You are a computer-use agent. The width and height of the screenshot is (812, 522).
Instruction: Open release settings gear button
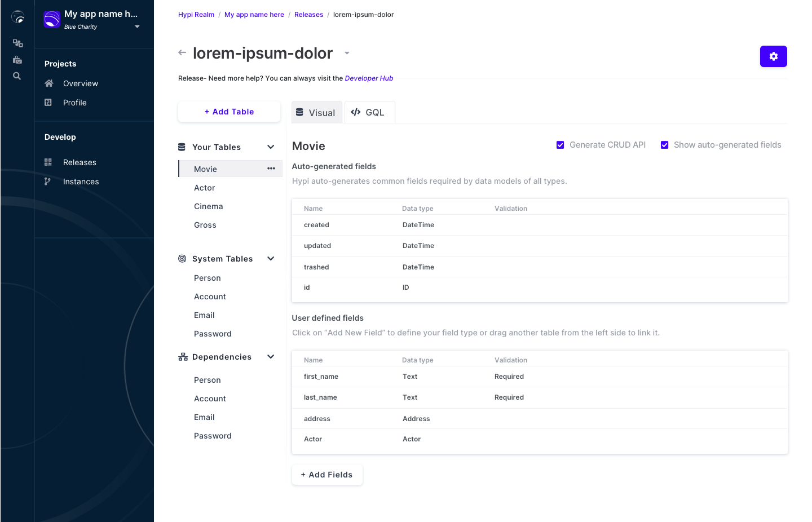774,56
